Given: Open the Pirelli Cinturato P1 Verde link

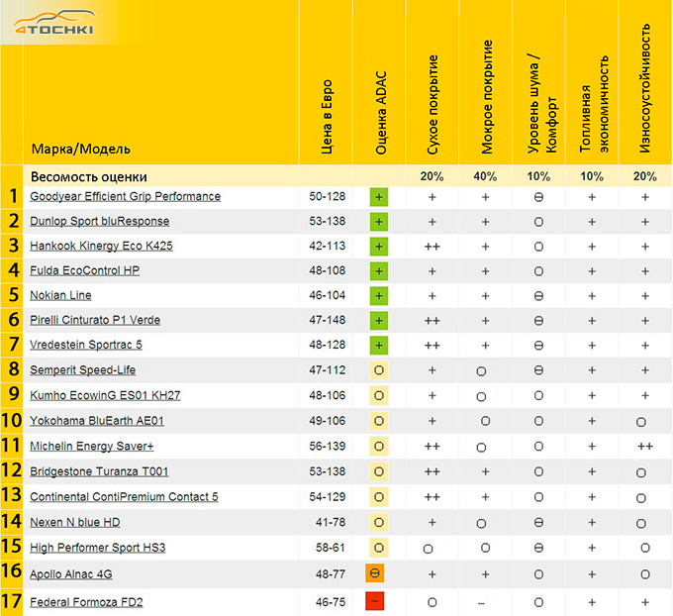Looking at the screenshot, I should coord(95,320).
